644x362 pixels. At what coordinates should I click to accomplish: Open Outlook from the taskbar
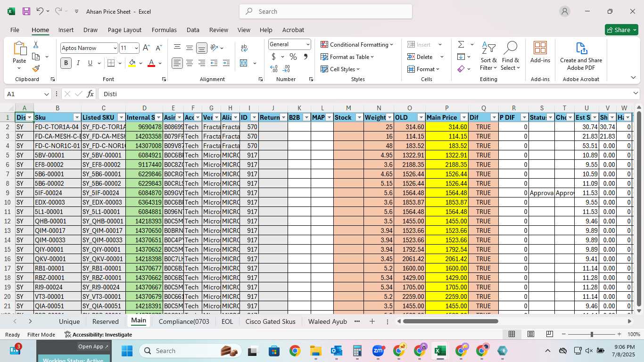coord(336,351)
